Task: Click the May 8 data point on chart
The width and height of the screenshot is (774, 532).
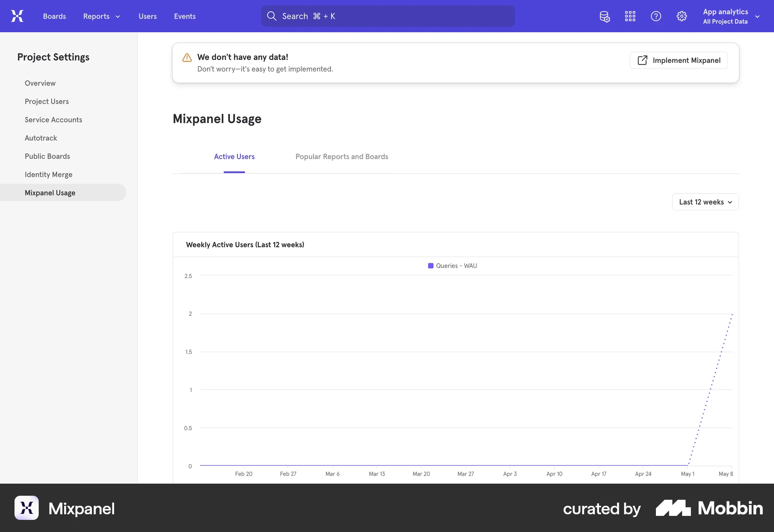Action: tap(732, 314)
